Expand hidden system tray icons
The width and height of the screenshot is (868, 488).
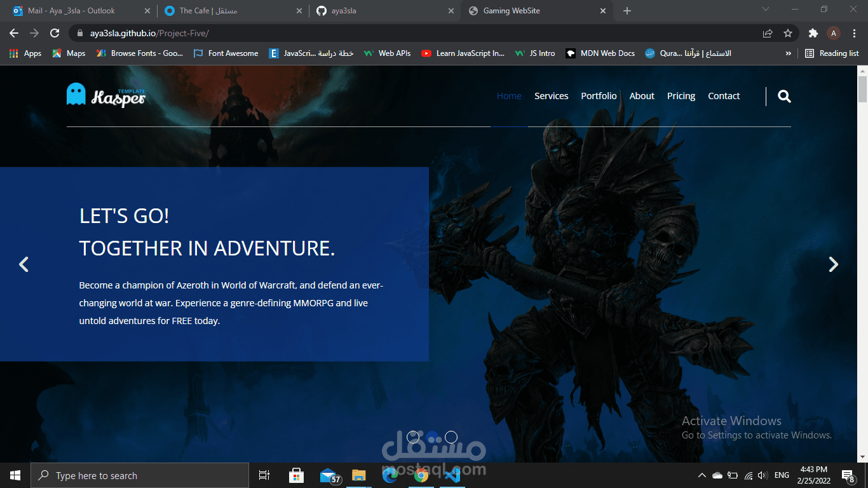[x=702, y=475]
